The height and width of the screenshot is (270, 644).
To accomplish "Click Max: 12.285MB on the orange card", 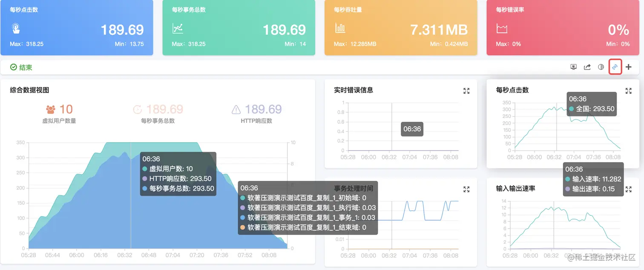I will (355, 44).
